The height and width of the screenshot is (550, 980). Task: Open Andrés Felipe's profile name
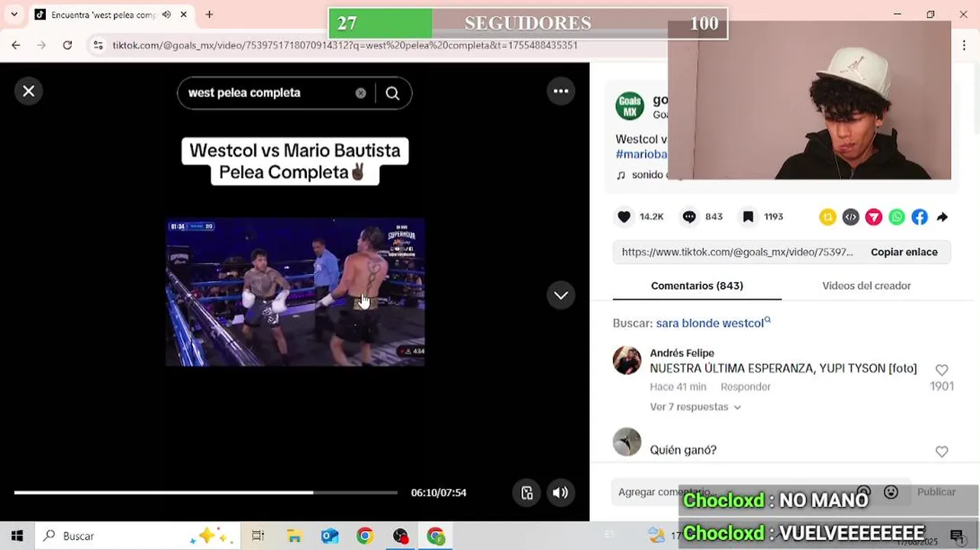pyautogui.click(x=682, y=353)
